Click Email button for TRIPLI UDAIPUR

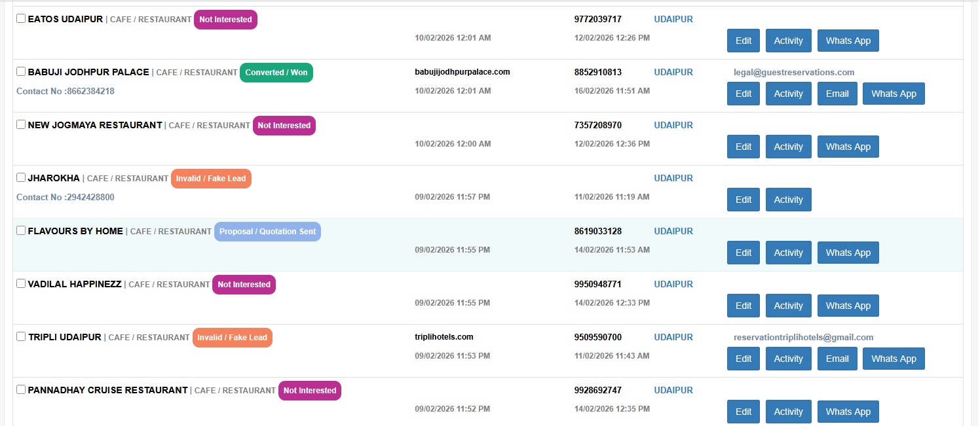(x=837, y=359)
